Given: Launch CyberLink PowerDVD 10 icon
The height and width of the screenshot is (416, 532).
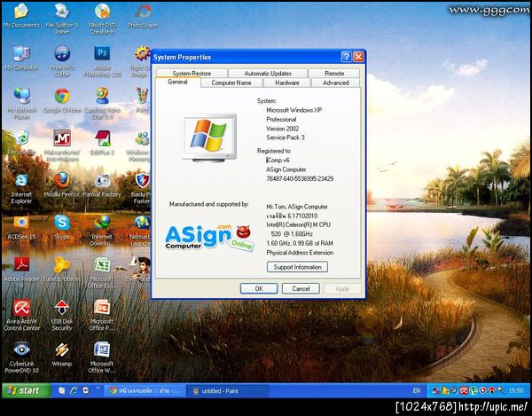Looking at the screenshot, I should pos(21,357).
